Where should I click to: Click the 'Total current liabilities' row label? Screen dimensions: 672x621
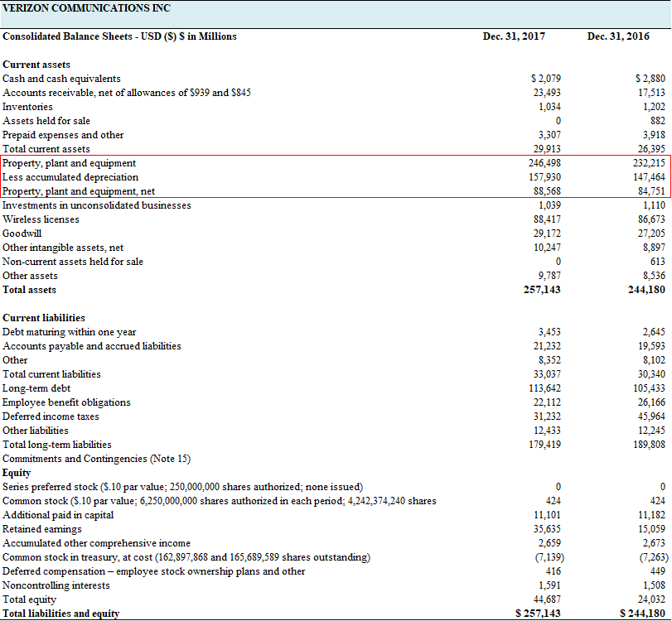pyautogui.click(x=51, y=375)
